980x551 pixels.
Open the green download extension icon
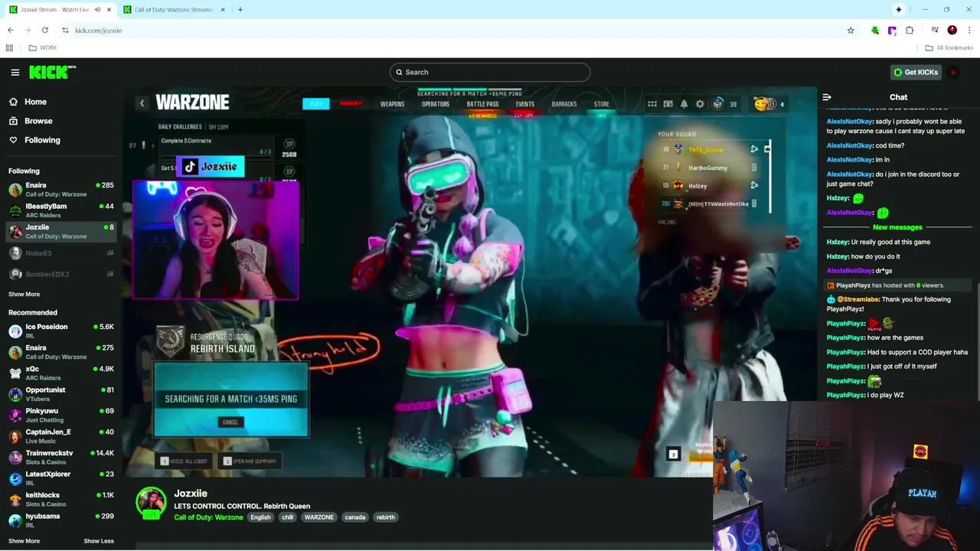coord(874,30)
